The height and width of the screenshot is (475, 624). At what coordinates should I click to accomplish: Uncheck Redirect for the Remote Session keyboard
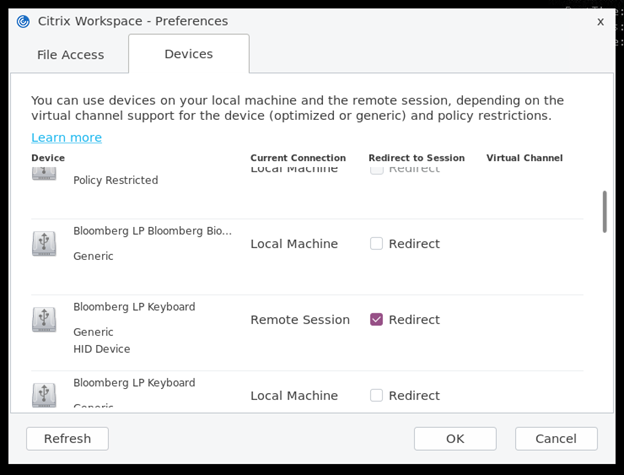[x=377, y=319]
